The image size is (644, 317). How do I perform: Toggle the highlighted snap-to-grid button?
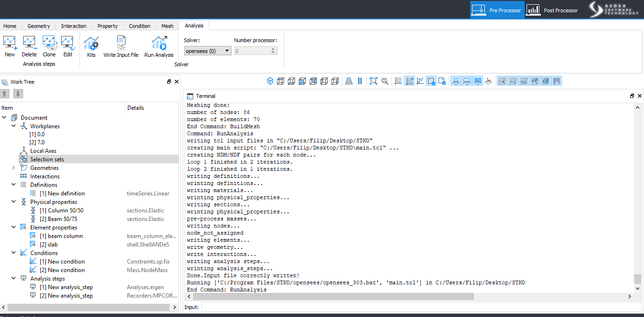coord(410,81)
